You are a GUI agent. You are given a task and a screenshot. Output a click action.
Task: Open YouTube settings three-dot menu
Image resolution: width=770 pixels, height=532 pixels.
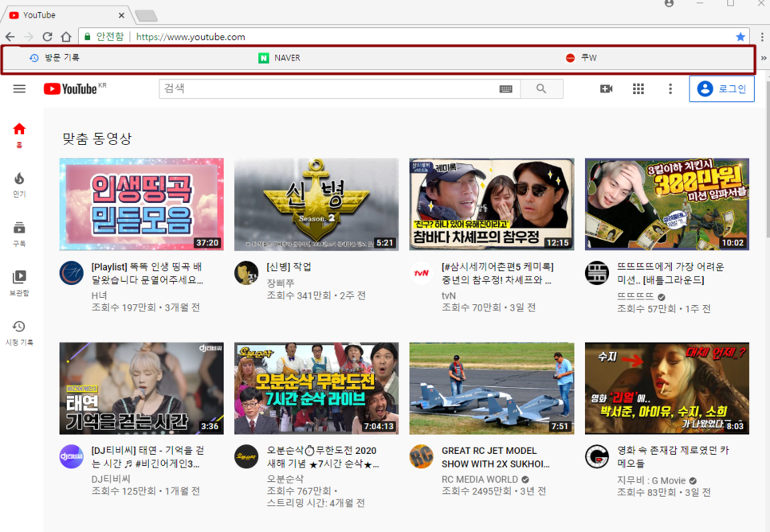pos(670,89)
